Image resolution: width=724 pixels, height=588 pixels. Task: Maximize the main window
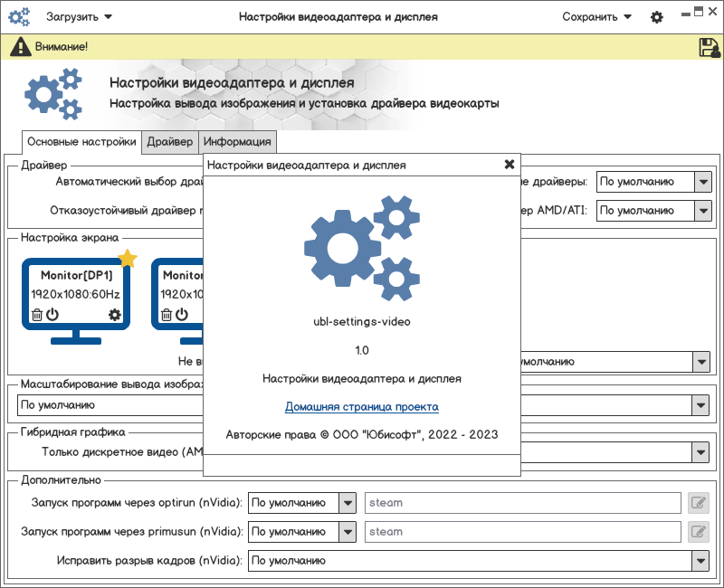(x=699, y=11)
